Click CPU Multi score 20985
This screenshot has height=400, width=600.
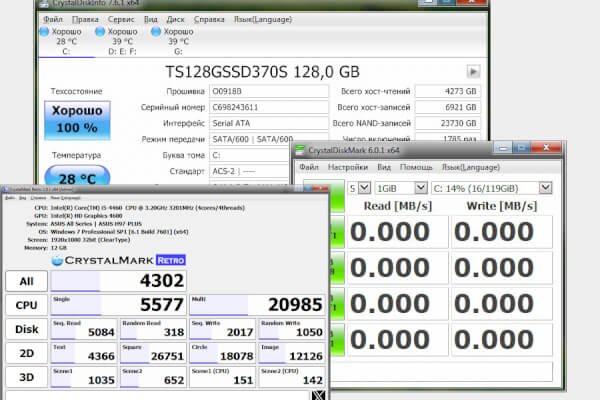tap(258, 305)
